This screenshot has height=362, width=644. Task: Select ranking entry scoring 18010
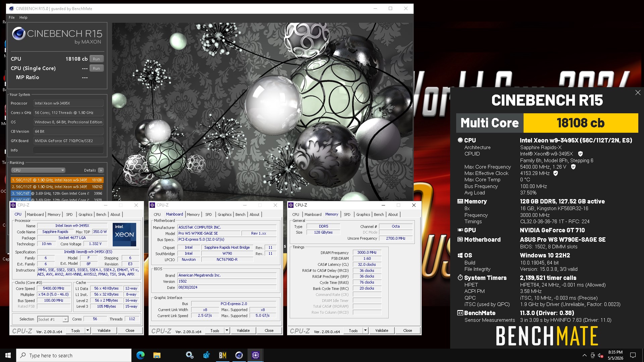click(x=57, y=187)
